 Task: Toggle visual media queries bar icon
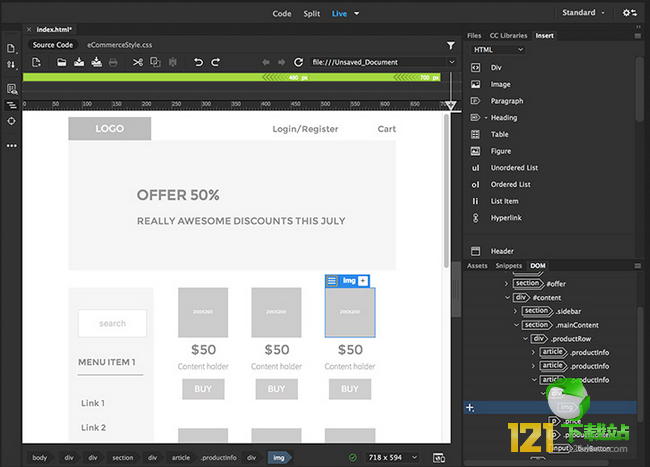point(11,105)
